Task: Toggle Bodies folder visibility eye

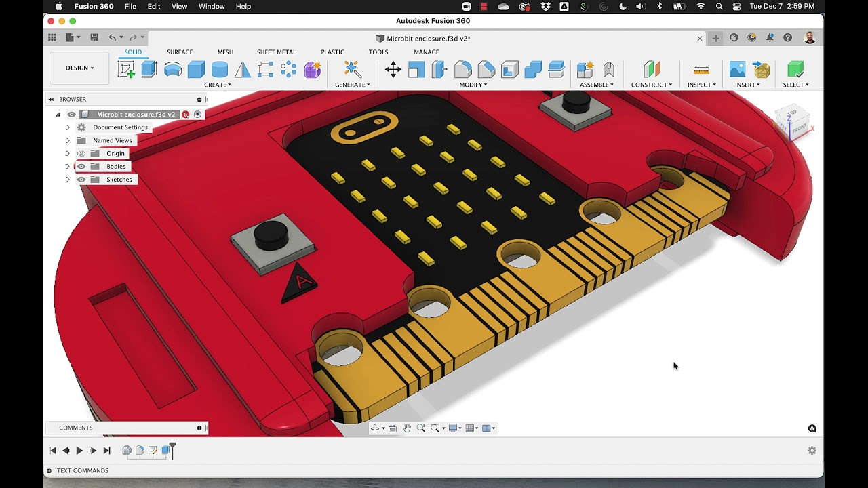Action: point(81,167)
